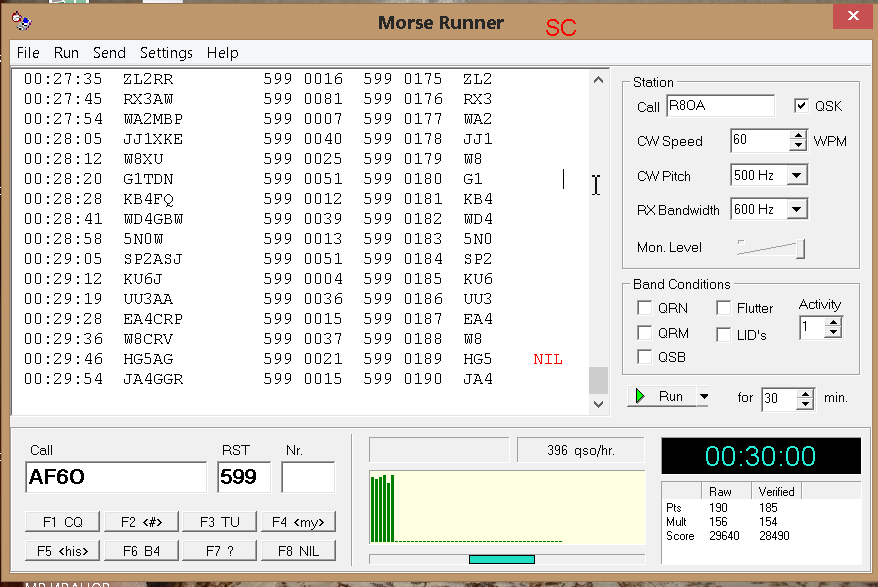Screen dimensions: 878x587
Task: Increase the CW Speed spinner value
Action: click(x=797, y=136)
